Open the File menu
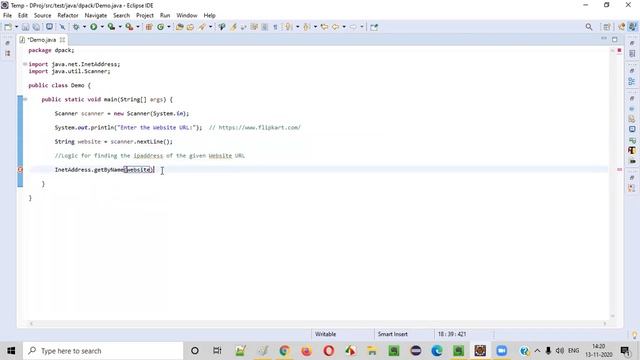The image size is (640, 360). pyautogui.click(x=7, y=15)
